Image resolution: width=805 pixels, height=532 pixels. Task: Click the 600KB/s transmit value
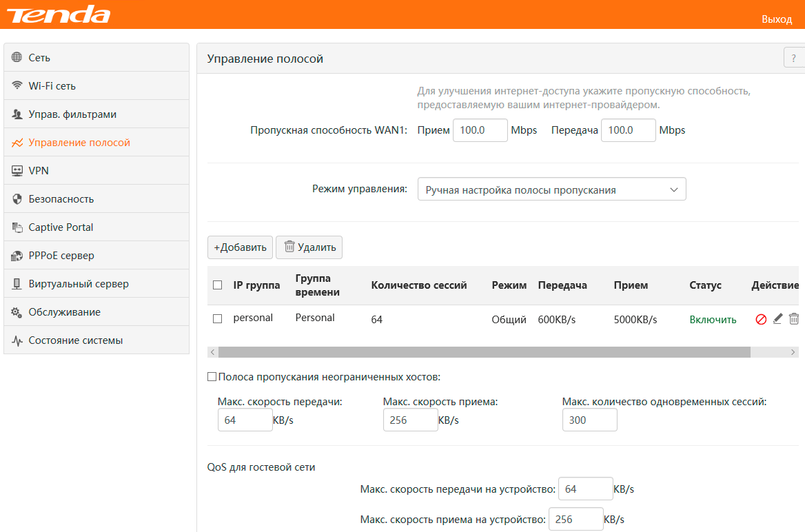coord(556,319)
